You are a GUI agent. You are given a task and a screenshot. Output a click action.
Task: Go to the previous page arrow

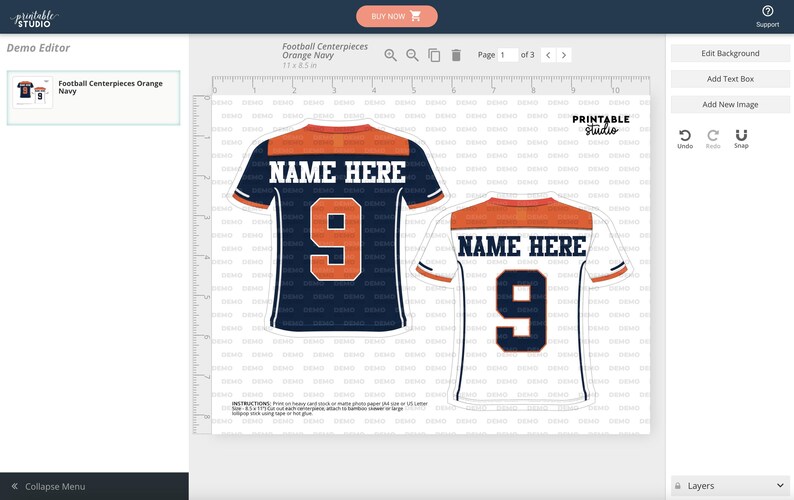548,55
